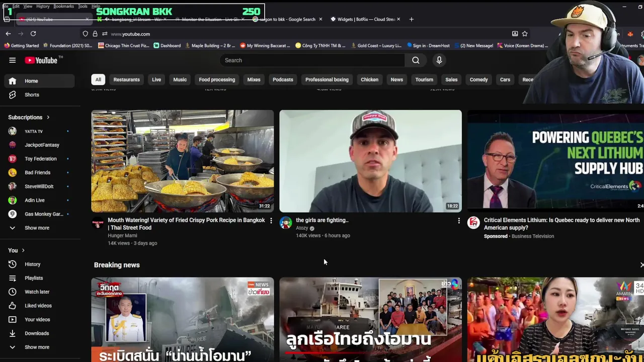Open Liked videos in the sidebar
The image size is (644, 362).
coord(39,306)
